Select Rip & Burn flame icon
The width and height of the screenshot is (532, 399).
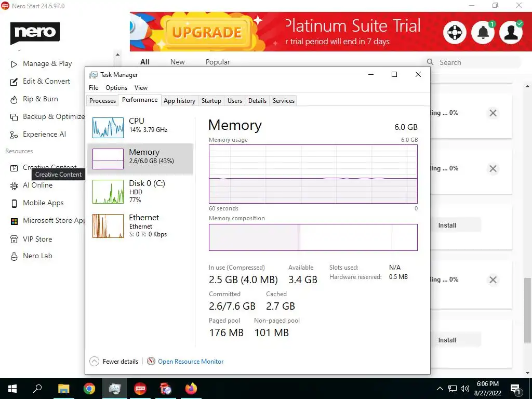pyautogui.click(x=14, y=99)
